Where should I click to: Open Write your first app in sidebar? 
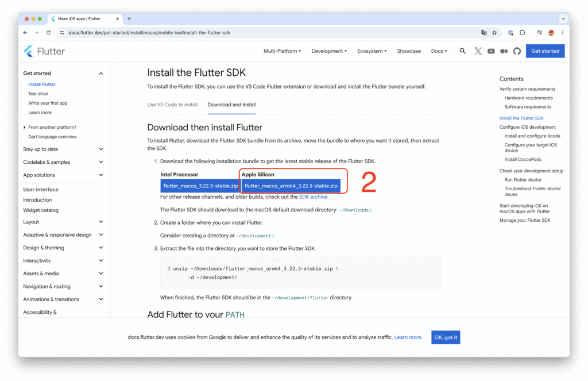tap(48, 103)
